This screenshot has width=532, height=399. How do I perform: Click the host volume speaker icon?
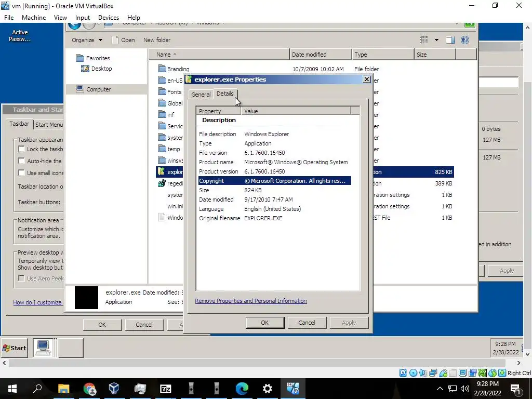465,389
